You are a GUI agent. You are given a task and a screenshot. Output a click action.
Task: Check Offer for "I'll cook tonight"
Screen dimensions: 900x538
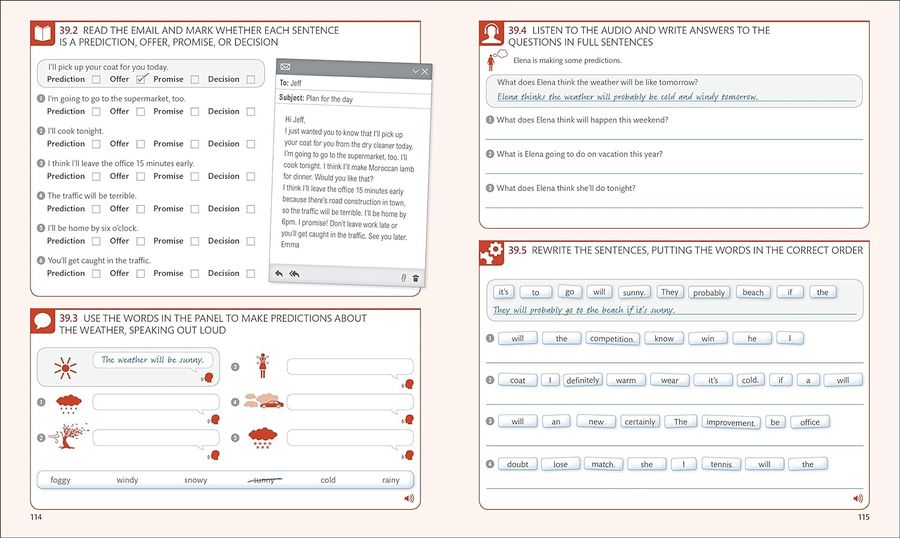click(141, 144)
